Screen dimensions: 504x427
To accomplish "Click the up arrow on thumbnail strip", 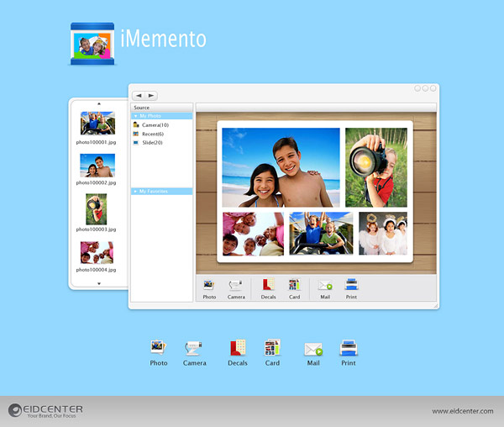I will [x=99, y=103].
